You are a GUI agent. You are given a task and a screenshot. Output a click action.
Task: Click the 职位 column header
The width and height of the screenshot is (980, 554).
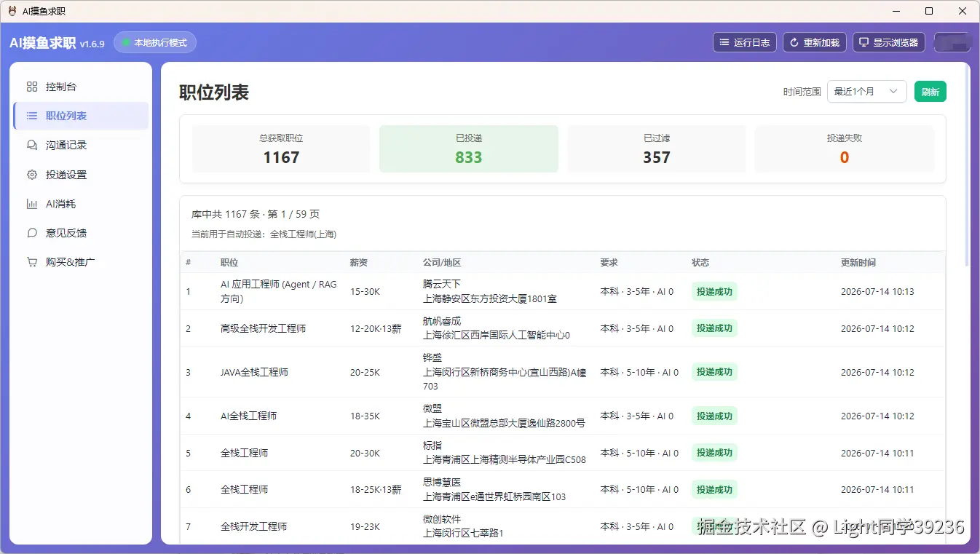pos(229,262)
